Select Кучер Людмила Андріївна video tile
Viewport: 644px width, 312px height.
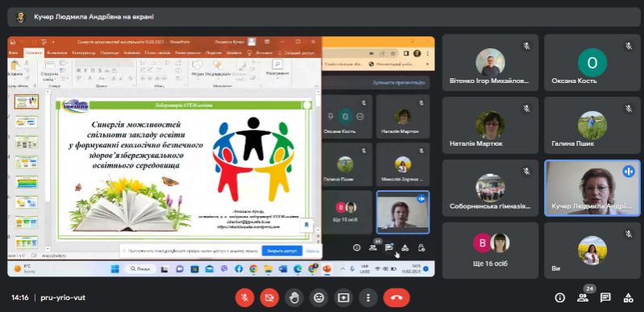click(x=592, y=188)
